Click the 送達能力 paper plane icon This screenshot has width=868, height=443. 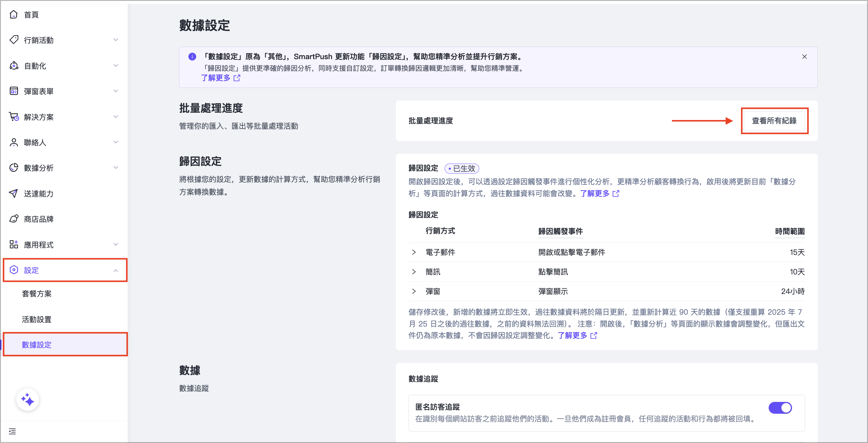[14, 193]
